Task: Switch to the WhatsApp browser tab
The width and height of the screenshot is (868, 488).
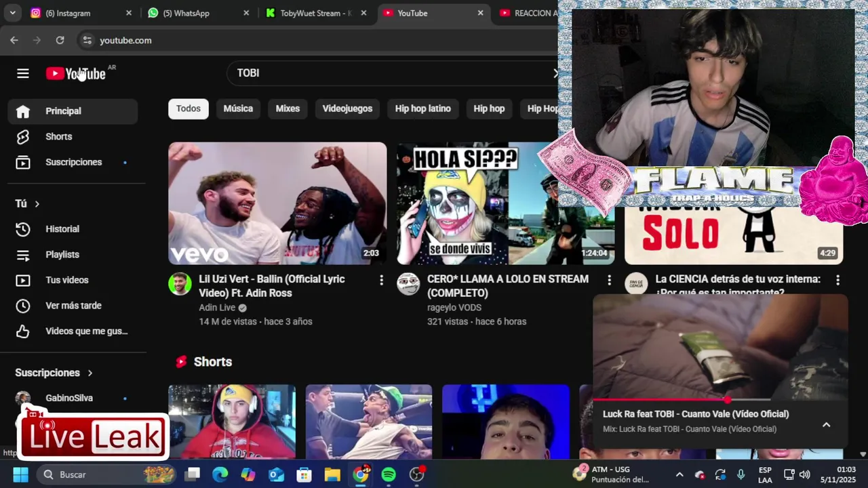Action: 197,13
